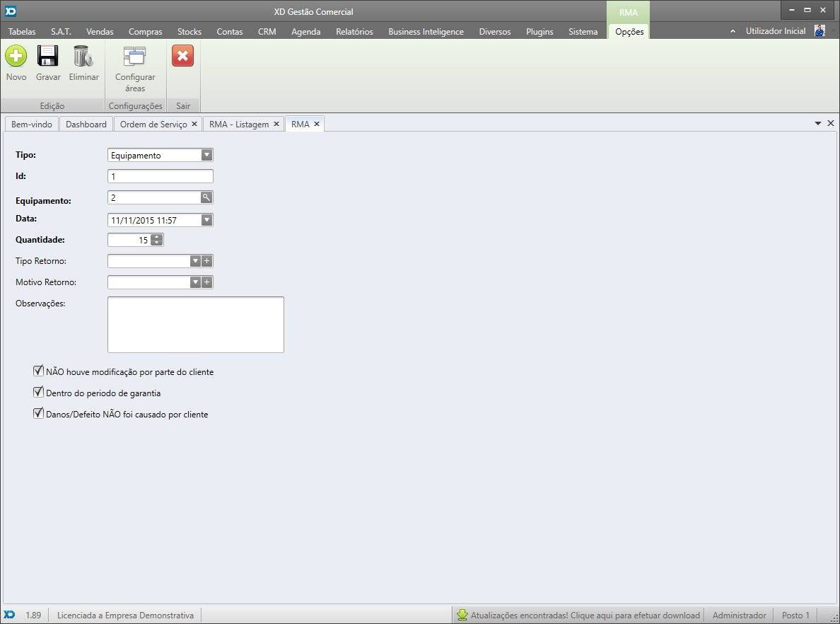Save the record with the Gravar icon
This screenshot has height=624, width=840.
click(48, 56)
